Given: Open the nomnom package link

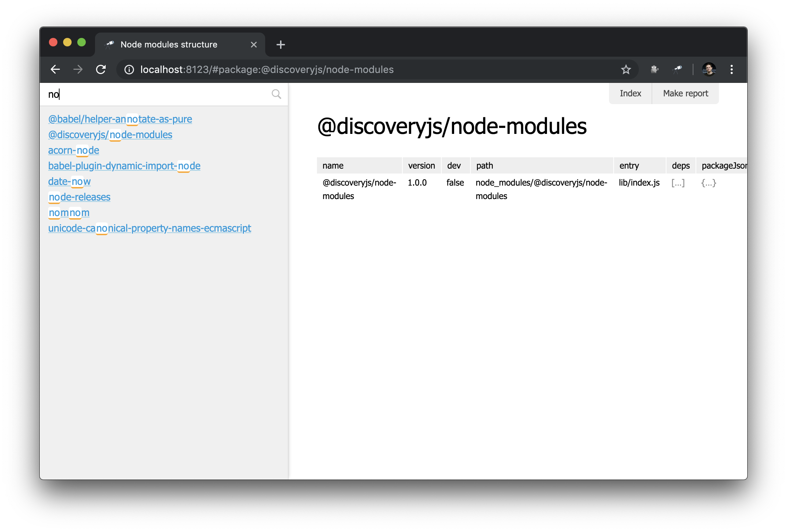Looking at the screenshot, I should (69, 213).
